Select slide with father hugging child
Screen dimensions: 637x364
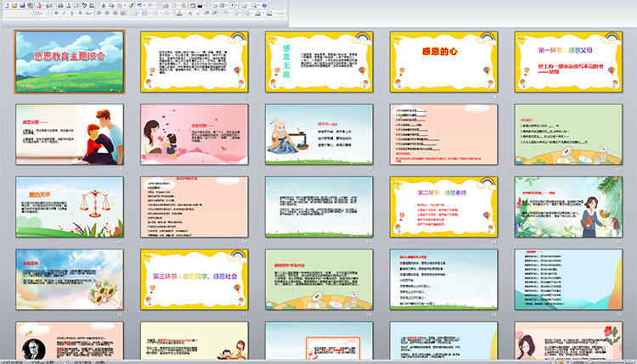tap(70, 134)
